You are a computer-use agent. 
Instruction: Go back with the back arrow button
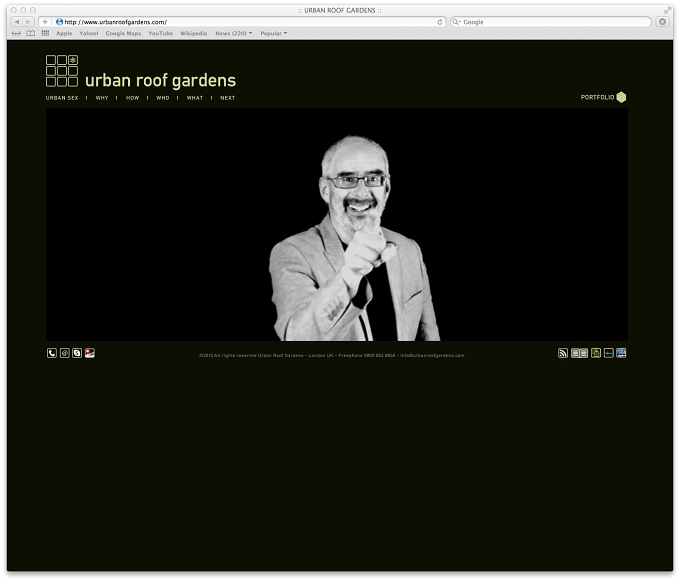(16, 22)
